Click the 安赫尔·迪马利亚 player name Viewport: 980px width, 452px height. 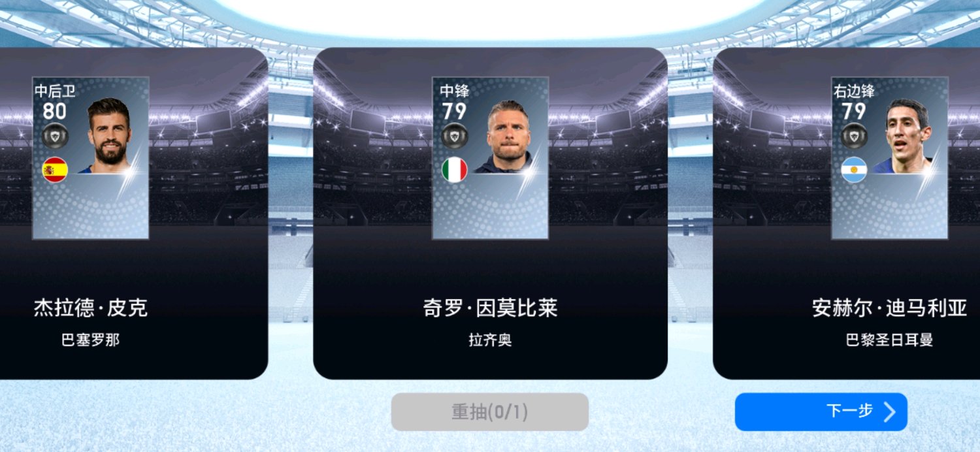point(889,308)
